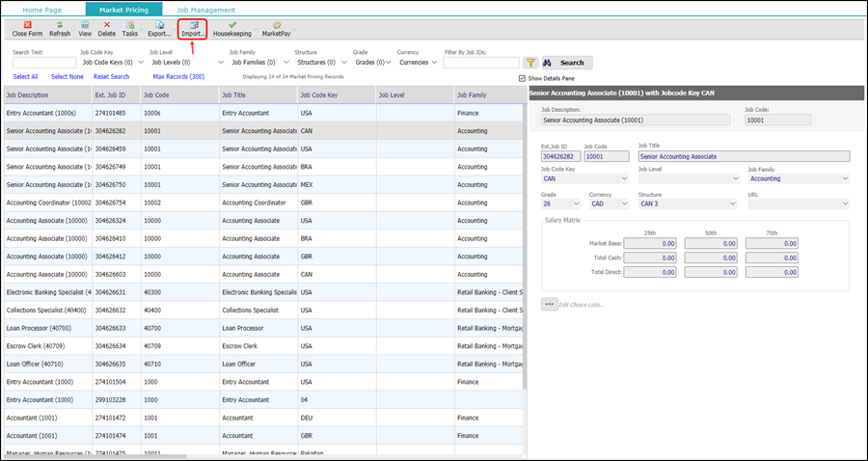
Task: Open the MarketPay toolbar item
Action: (276, 29)
